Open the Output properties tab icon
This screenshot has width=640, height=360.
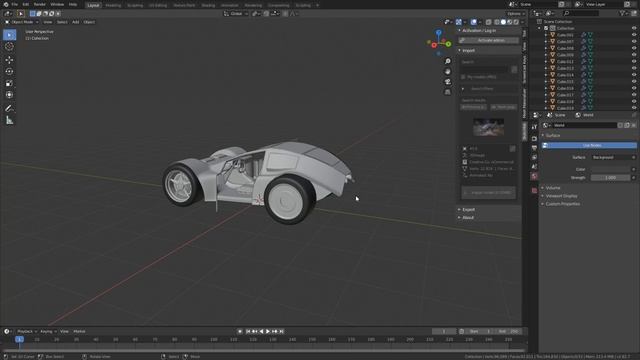pos(534,148)
